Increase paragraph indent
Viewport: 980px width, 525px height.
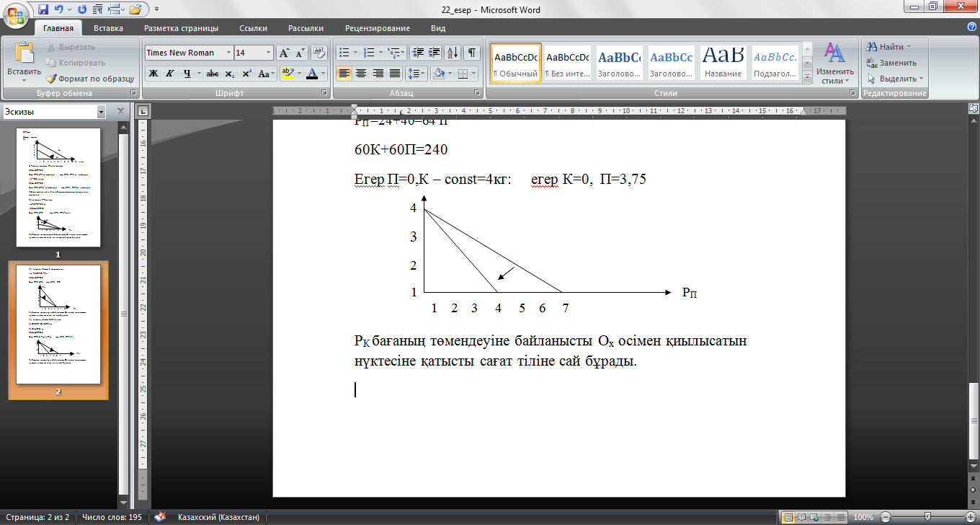click(435, 53)
